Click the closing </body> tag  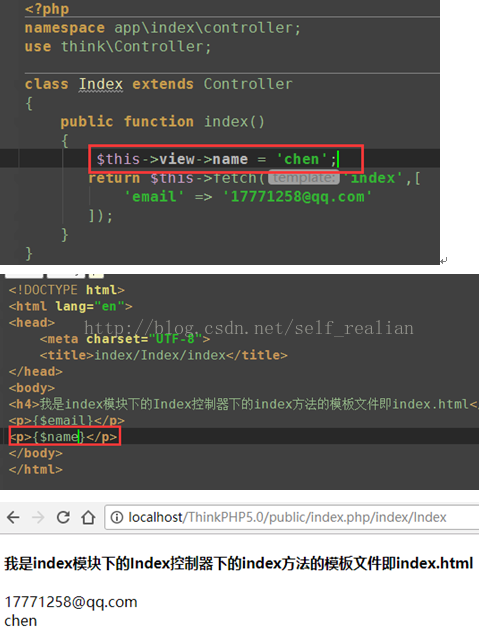click(x=36, y=453)
